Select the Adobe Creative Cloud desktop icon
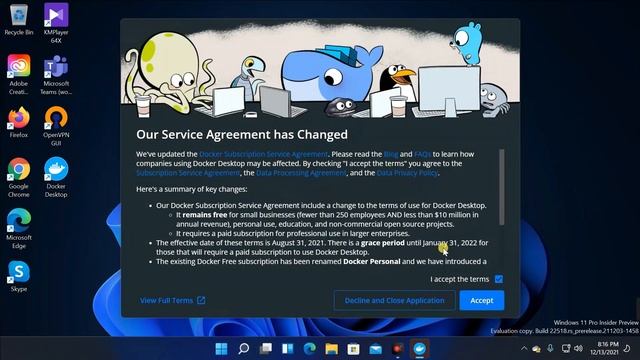This screenshot has width=640, height=360. pos(19,75)
